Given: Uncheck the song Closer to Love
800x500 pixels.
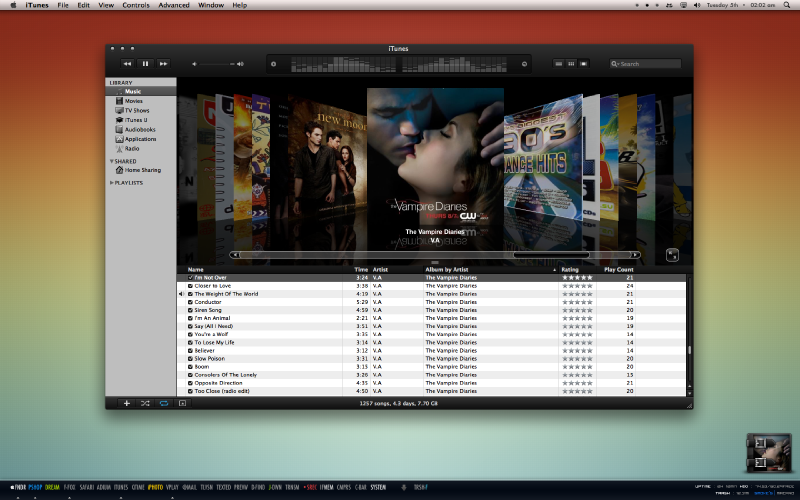Looking at the screenshot, I should click(x=190, y=286).
